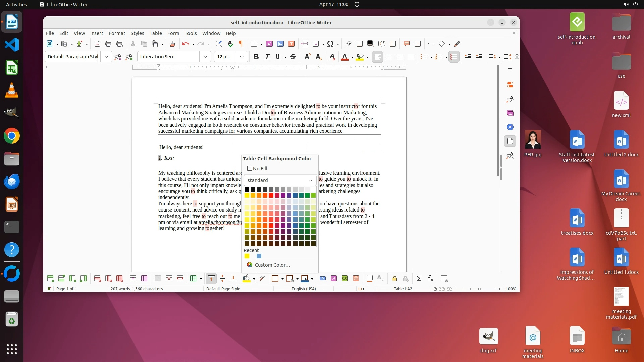Open the Table menu

pyautogui.click(x=155, y=33)
